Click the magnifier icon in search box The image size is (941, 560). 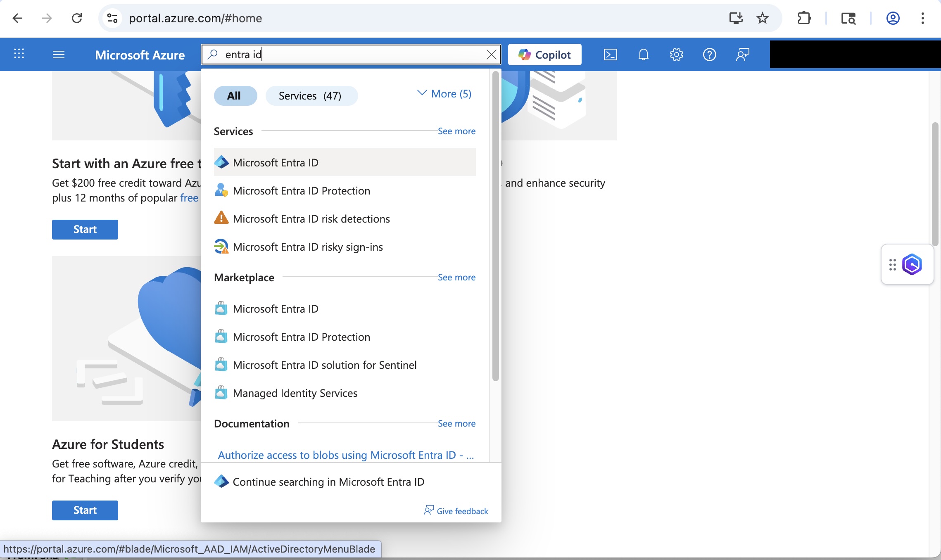click(x=213, y=55)
